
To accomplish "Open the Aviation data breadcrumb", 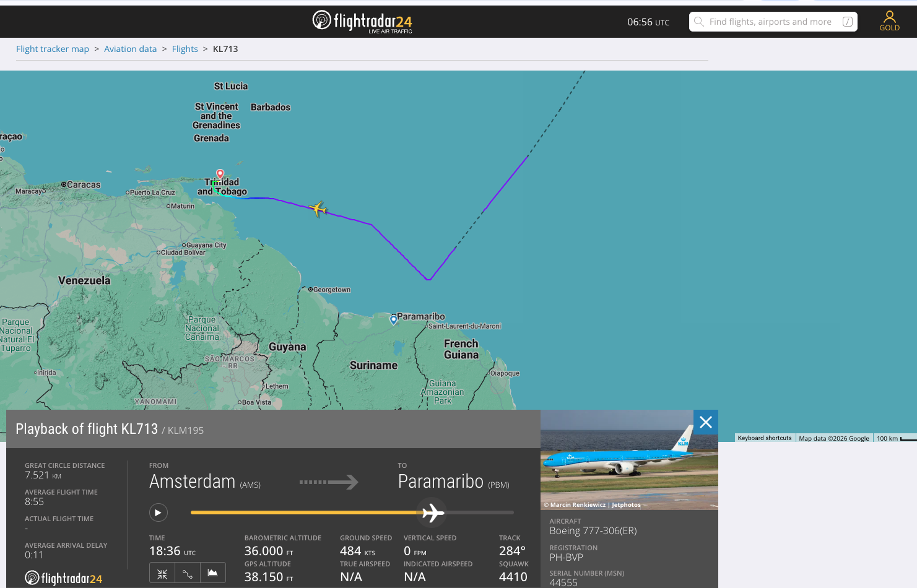I will pyautogui.click(x=131, y=49).
